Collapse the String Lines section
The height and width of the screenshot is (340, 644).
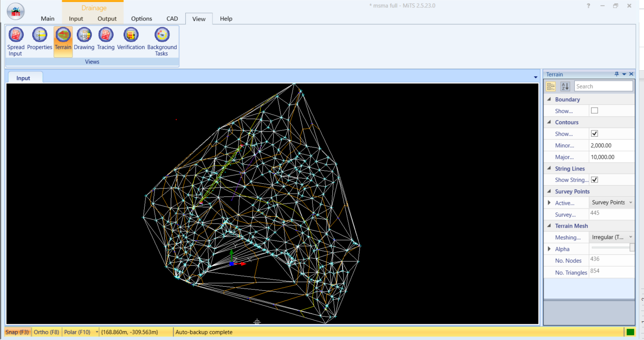tap(549, 169)
